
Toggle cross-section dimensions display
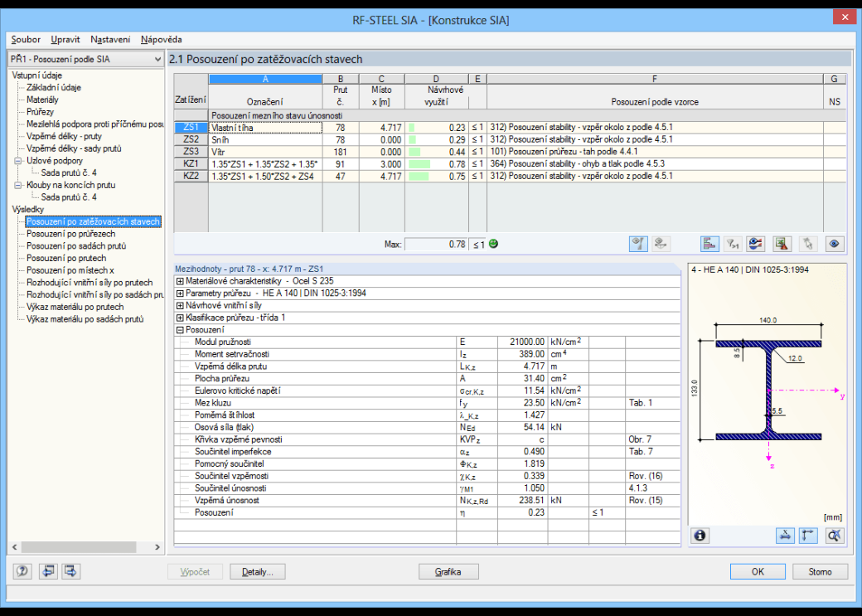[785, 535]
